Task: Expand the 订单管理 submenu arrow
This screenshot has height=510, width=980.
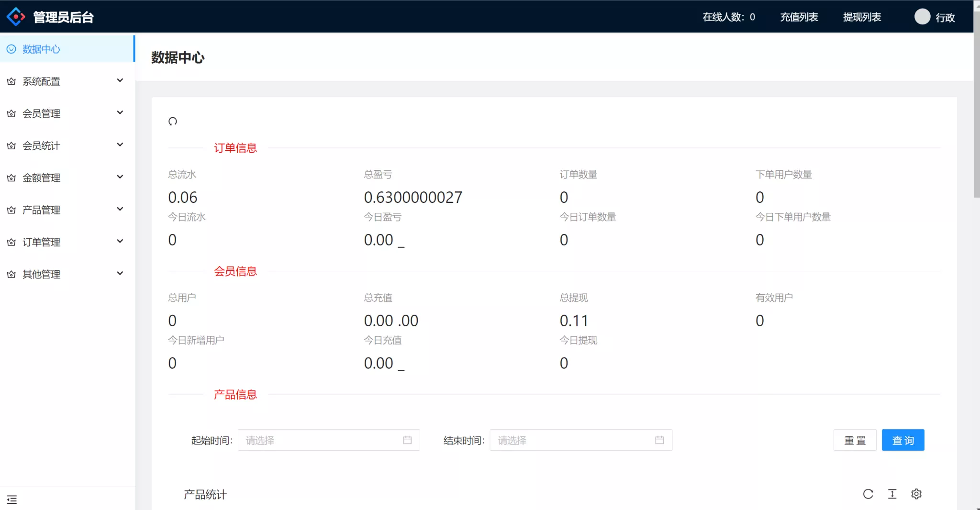Action: (120, 241)
